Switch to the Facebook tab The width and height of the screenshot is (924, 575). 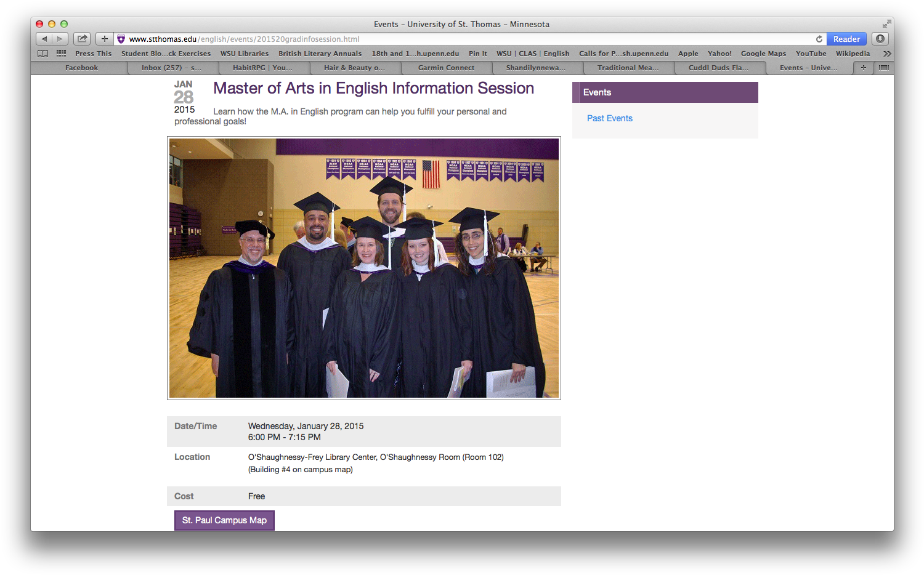tap(81, 68)
